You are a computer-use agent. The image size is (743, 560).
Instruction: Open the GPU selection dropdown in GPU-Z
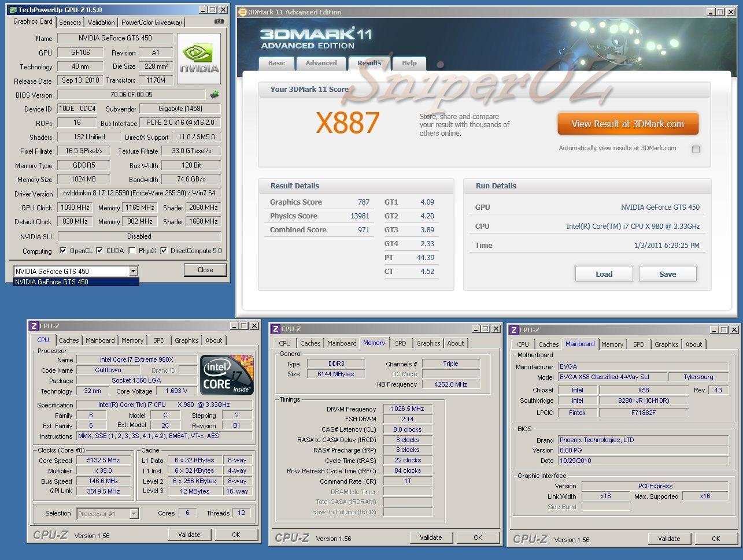point(134,271)
